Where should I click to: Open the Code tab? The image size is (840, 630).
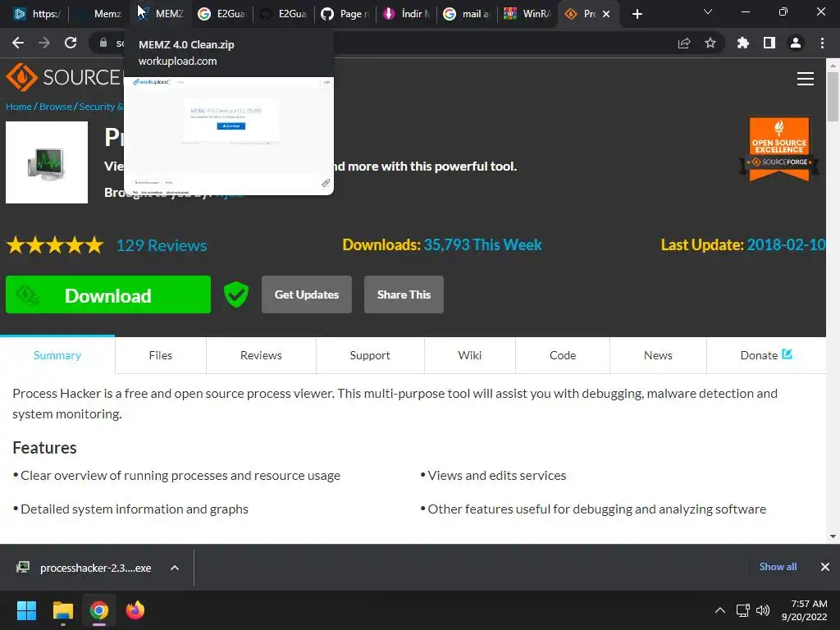563,355
